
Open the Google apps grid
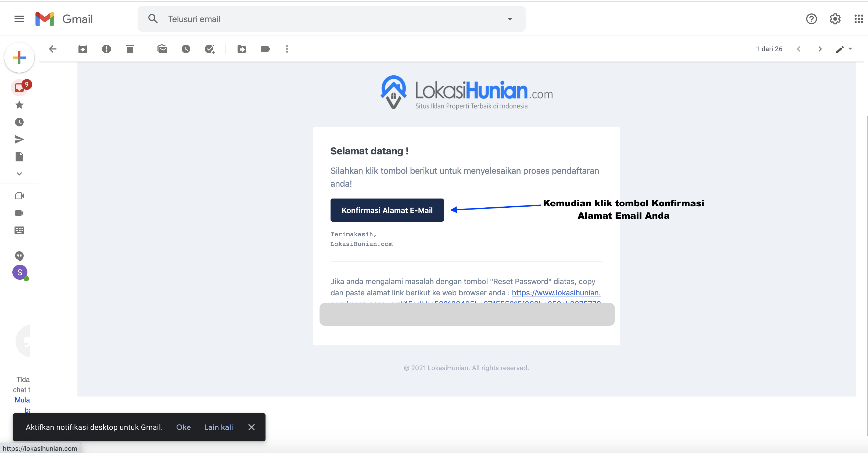pyautogui.click(x=859, y=19)
